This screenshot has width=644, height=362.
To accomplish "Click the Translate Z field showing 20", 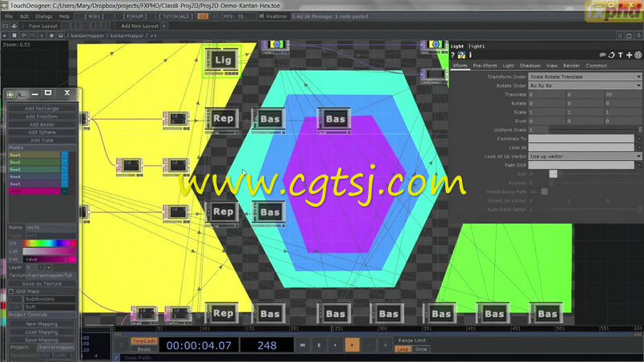I will [622, 94].
